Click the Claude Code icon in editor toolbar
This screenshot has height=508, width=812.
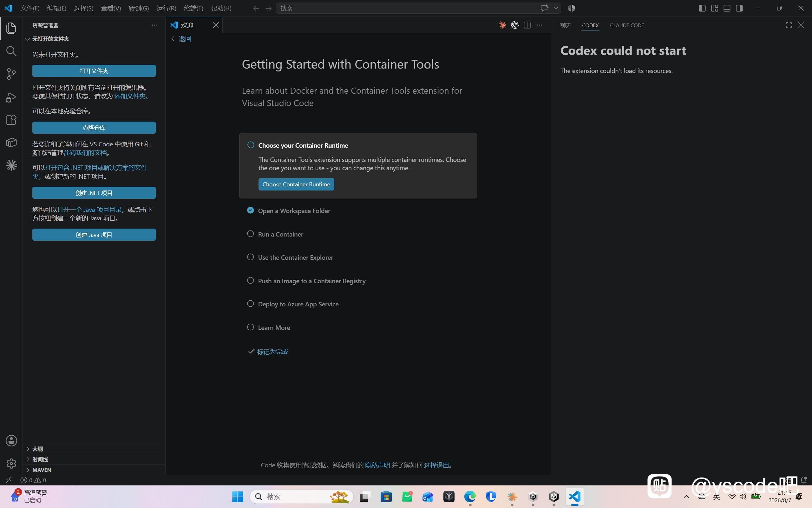(x=502, y=25)
